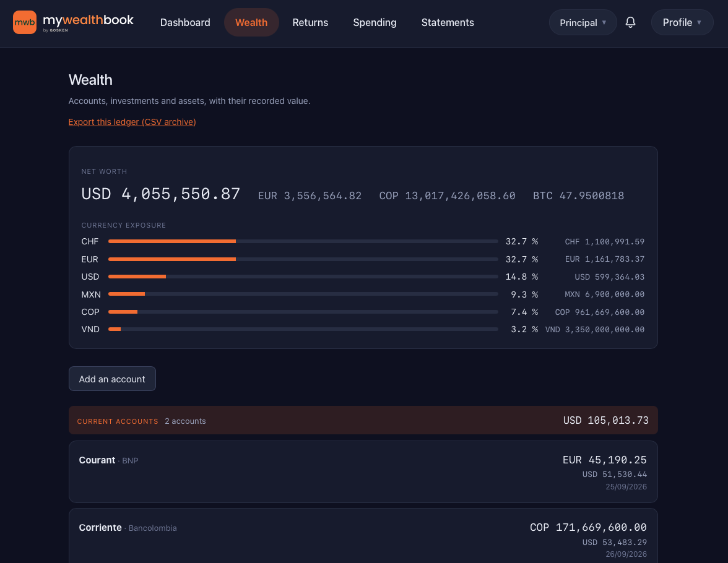Click the 25/09/2026 date on Courant
The image size is (728, 563).
[x=626, y=486]
